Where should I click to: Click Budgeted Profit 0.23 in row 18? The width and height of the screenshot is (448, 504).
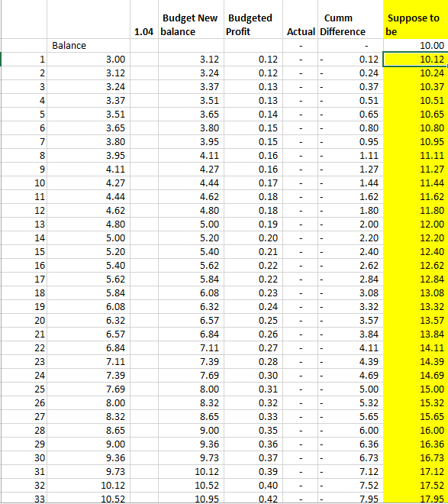pyautogui.click(x=253, y=293)
